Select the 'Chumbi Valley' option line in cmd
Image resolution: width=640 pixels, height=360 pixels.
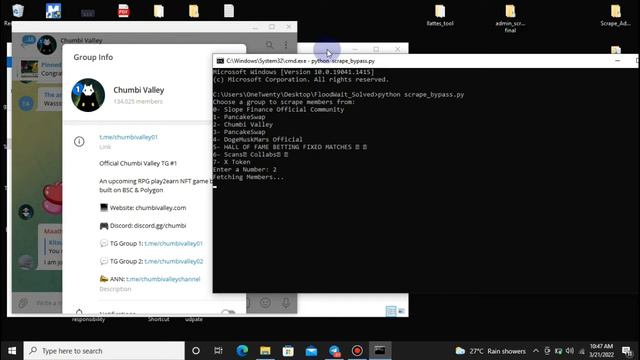[243, 124]
